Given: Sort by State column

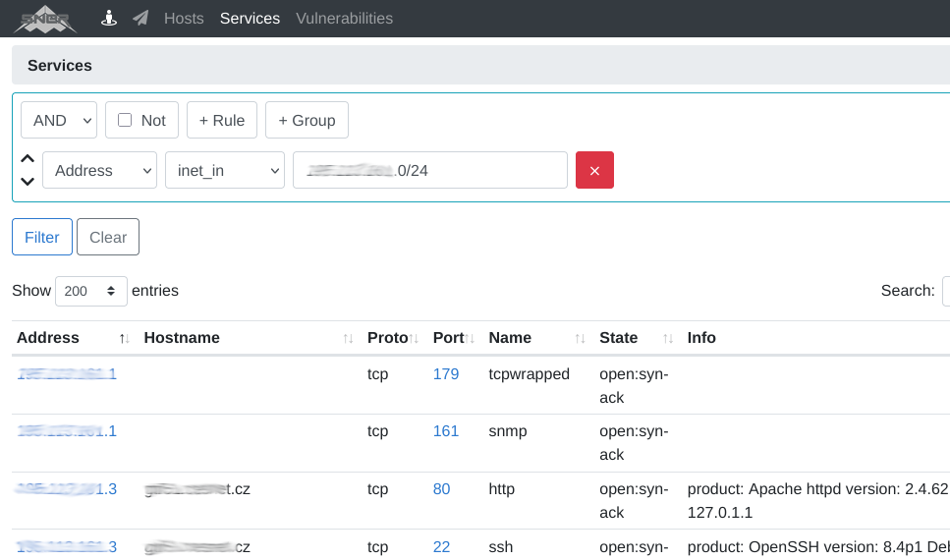Looking at the screenshot, I should coord(637,338).
